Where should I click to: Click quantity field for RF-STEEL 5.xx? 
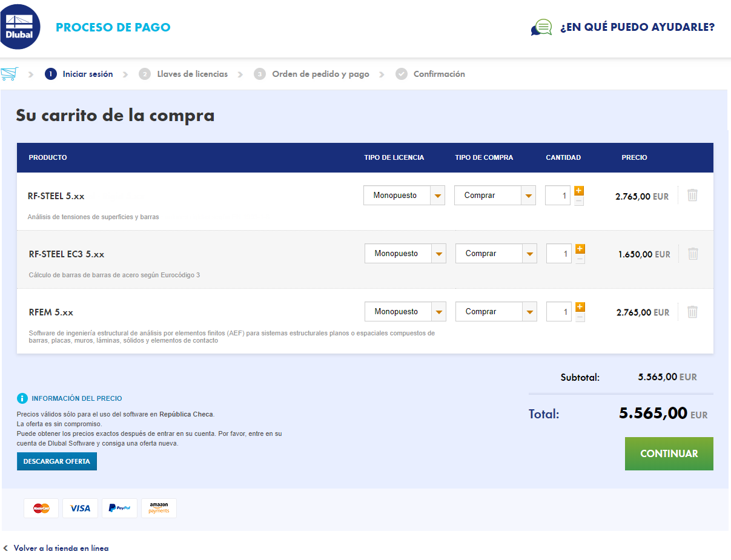coord(558,196)
